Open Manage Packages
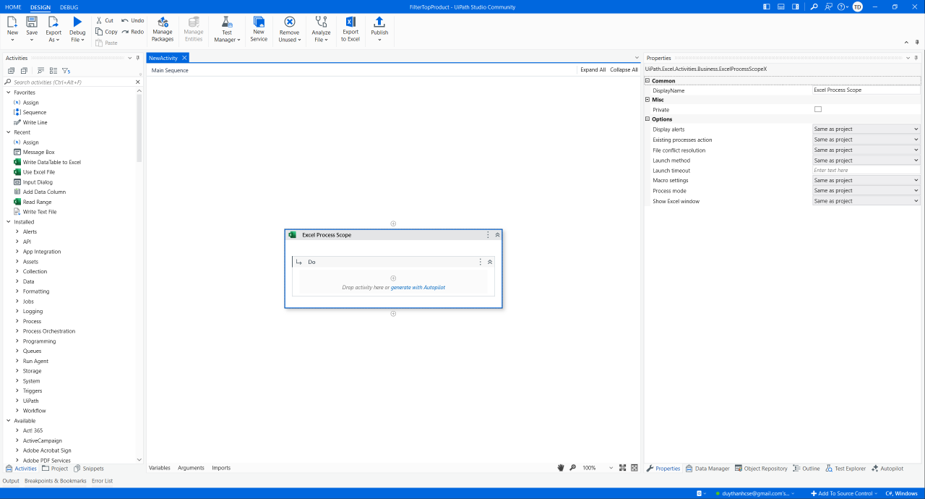Image resolution: width=925 pixels, height=499 pixels. tap(162, 29)
